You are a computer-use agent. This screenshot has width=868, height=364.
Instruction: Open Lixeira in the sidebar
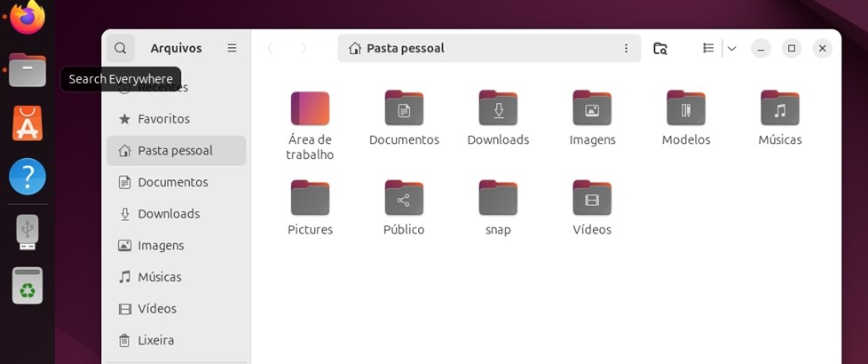(x=155, y=340)
